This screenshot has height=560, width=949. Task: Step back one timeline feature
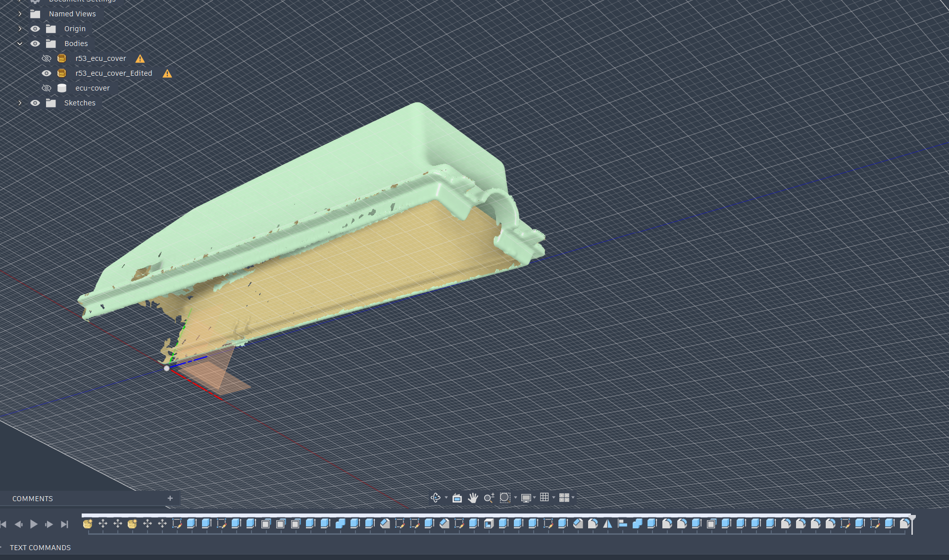pyautogui.click(x=19, y=524)
